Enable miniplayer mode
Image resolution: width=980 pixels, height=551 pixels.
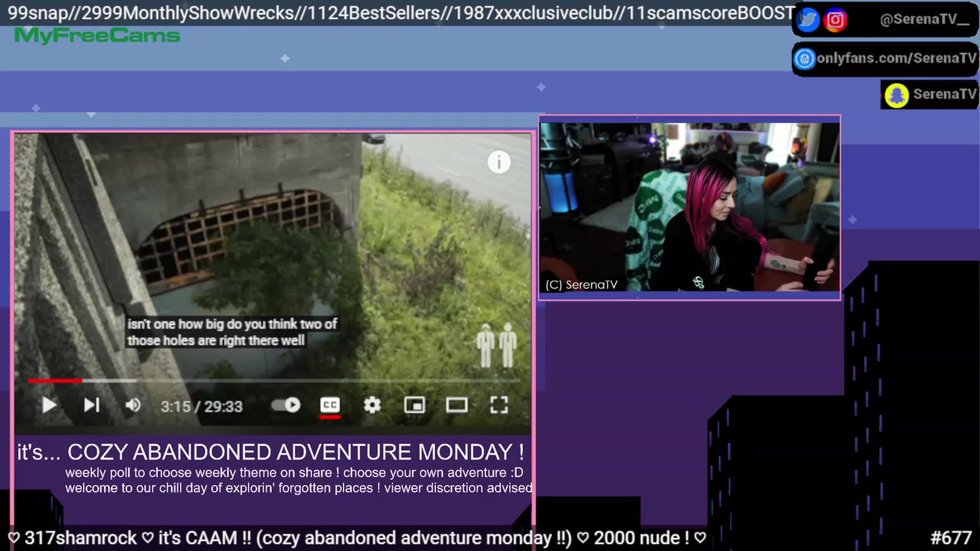click(x=414, y=406)
